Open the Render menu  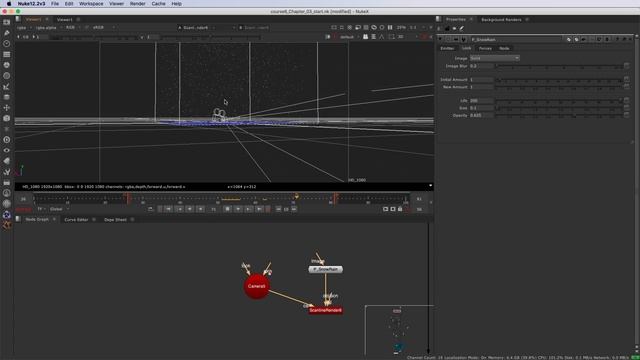tap(138, 4)
